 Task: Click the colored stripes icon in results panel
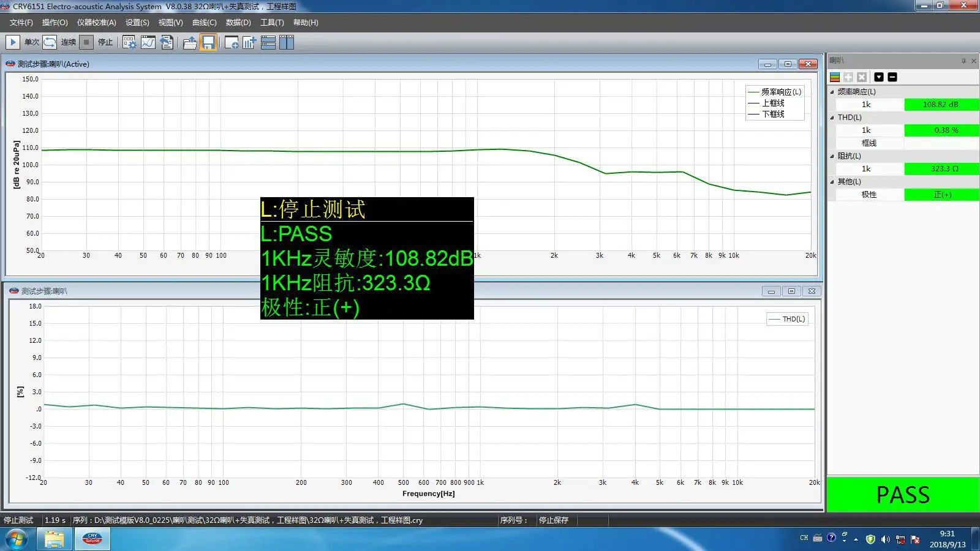(835, 77)
